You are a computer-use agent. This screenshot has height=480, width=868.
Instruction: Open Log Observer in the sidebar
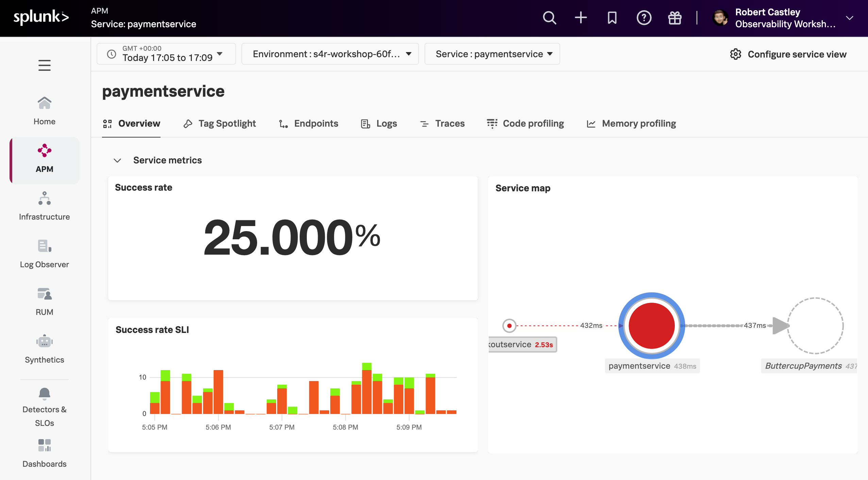(x=44, y=253)
